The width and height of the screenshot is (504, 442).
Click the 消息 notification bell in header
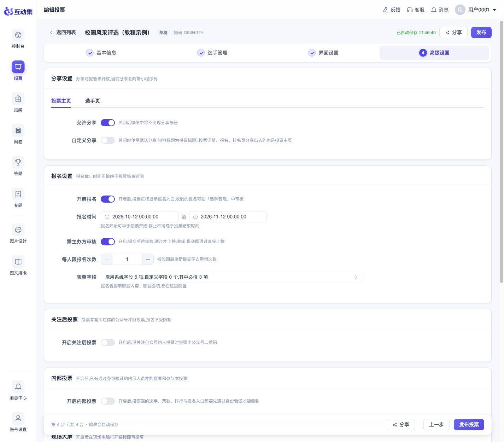(434, 10)
